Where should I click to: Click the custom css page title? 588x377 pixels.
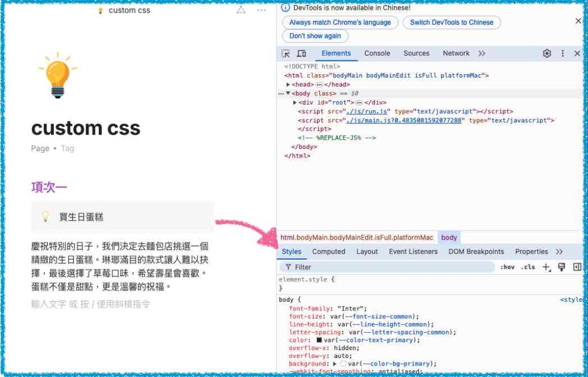86,128
